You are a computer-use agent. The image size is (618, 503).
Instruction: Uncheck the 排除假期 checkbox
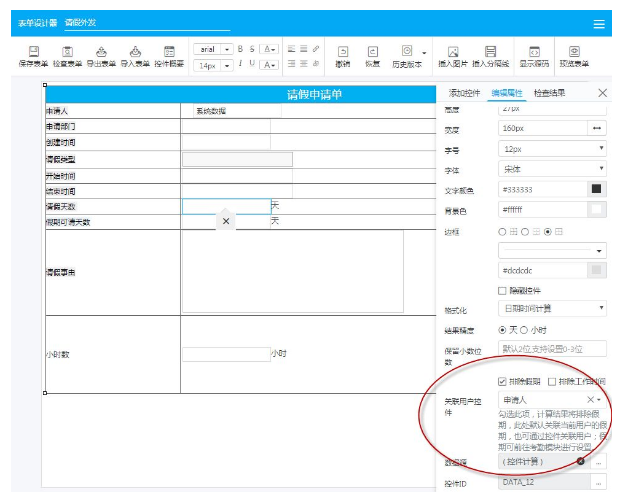coord(503,381)
